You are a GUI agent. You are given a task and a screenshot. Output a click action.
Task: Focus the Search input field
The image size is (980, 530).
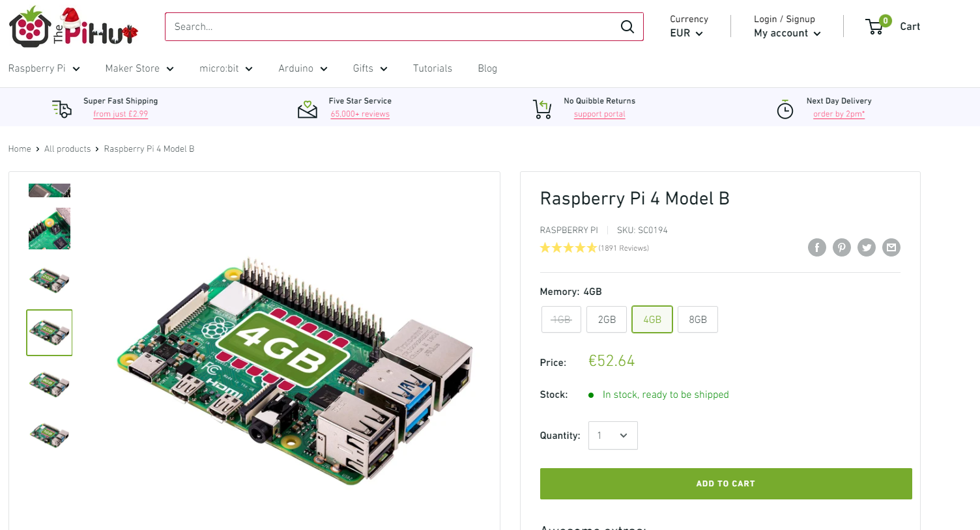(392, 27)
